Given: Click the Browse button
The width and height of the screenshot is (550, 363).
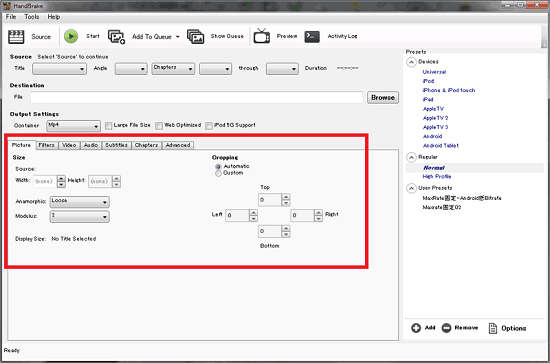Looking at the screenshot, I should coord(383,98).
